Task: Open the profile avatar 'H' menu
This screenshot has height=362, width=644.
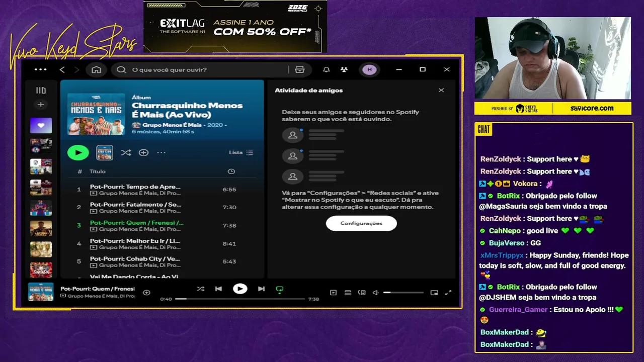Action: pos(370,69)
